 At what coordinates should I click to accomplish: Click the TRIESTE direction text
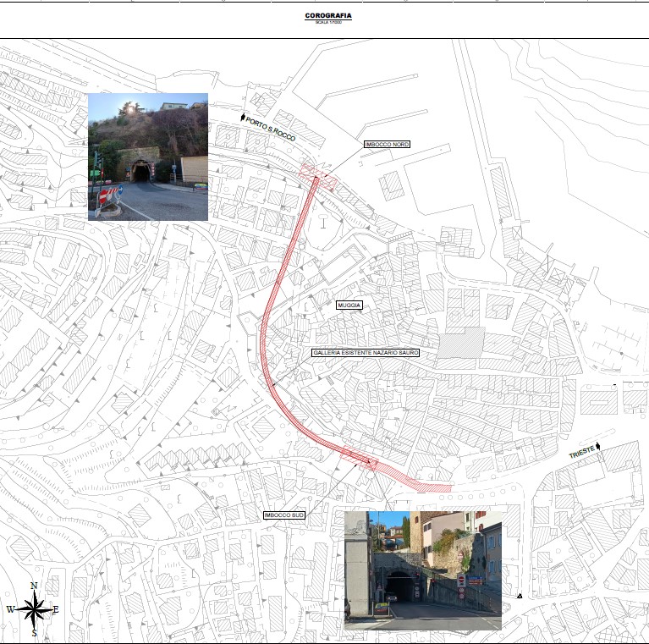tap(581, 454)
